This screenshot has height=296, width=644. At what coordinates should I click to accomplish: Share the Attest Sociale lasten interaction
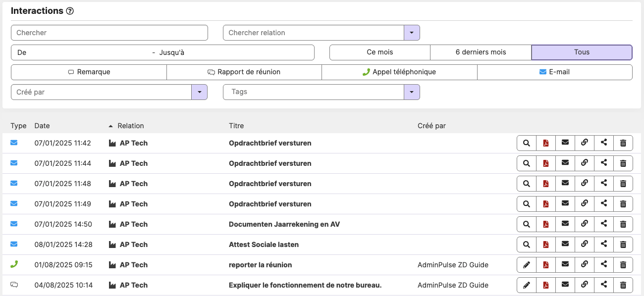pos(604,245)
